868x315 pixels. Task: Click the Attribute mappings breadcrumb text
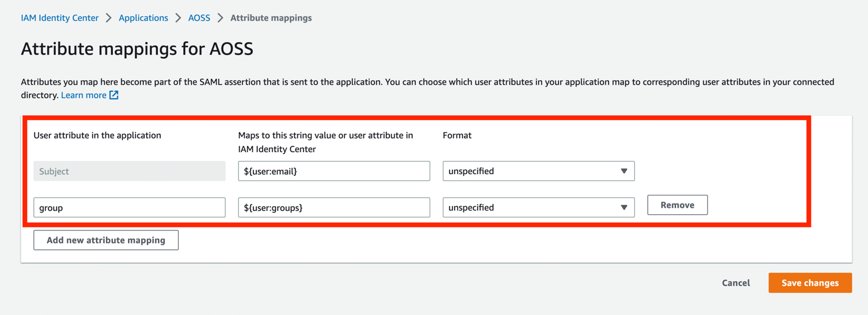click(x=271, y=18)
